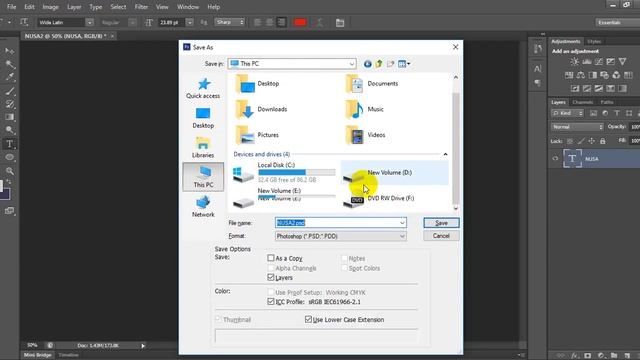The height and width of the screenshot is (360, 640).
Task: Open the Save in location dropdown
Action: [292, 64]
